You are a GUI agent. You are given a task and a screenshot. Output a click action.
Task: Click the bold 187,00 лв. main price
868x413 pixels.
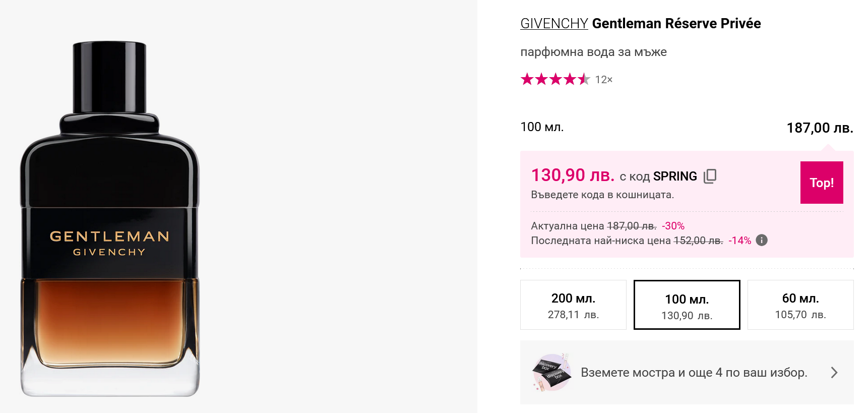[820, 128]
